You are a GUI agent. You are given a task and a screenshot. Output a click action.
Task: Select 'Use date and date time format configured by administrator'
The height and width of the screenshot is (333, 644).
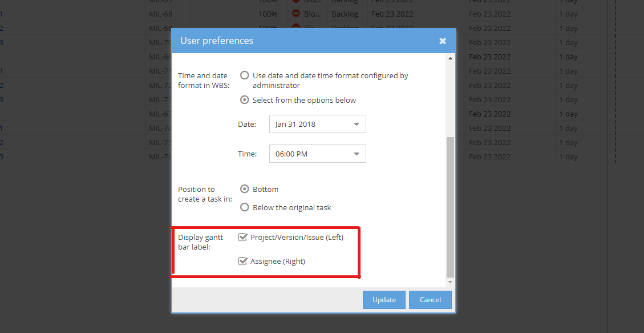[245, 75]
